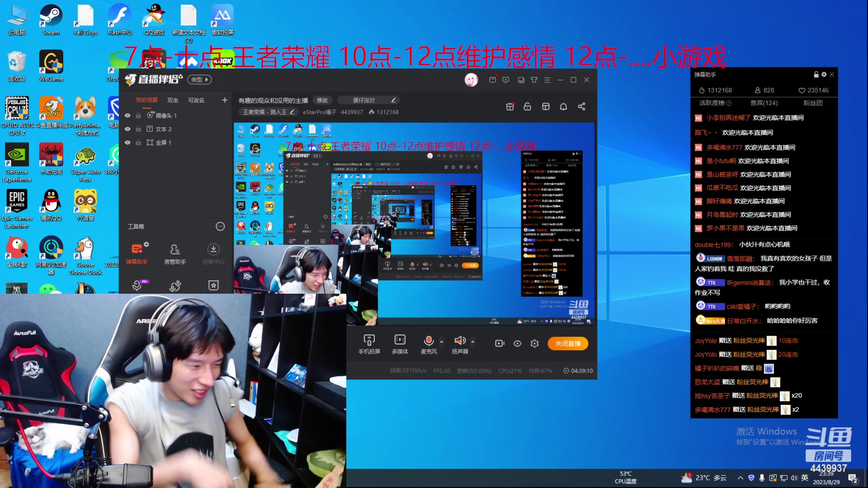Screen dimensions: 868x488
Task: Open the 多媒体 media icon
Action: pyautogui.click(x=400, y=344)
